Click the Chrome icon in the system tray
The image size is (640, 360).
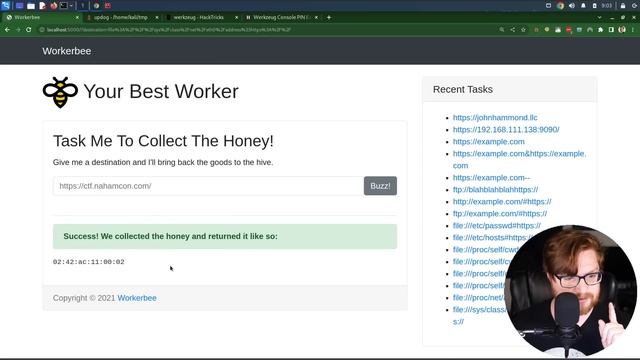pyautogui.click(x=560, y=6)
